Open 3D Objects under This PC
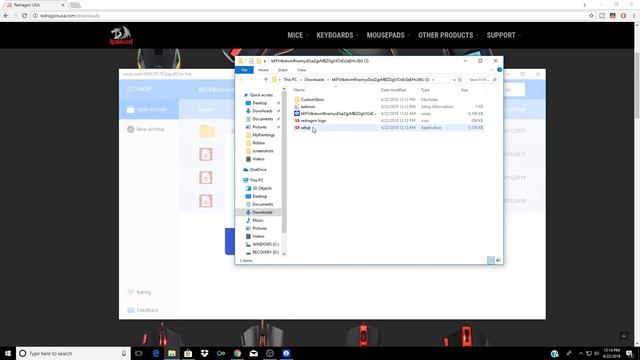This screenshot has width=640, height=360. tap(262, 188)
